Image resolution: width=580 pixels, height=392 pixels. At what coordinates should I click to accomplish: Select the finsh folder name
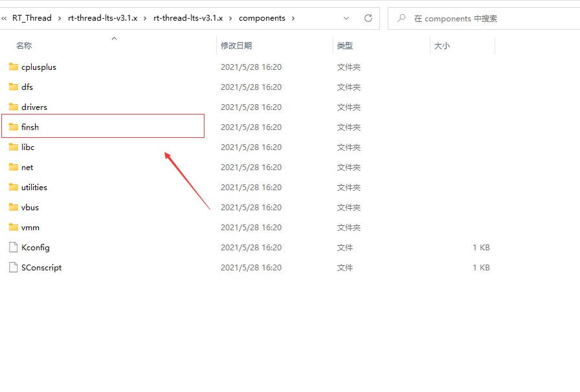tap(30, 127)
